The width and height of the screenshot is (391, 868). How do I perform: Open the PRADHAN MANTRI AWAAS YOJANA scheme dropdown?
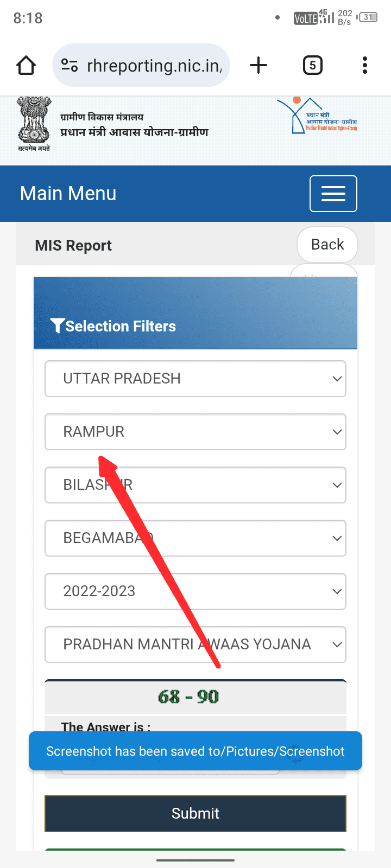(x=195, y=644)
